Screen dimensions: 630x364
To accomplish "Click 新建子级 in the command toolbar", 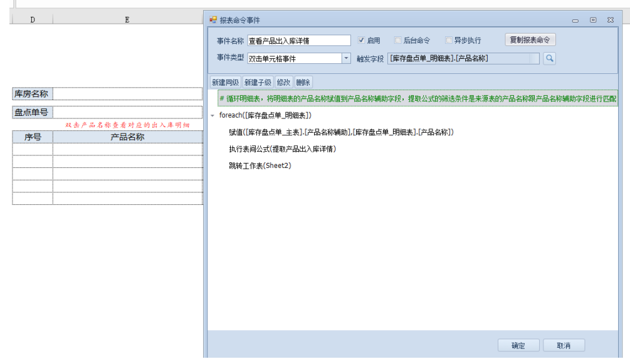I will coord(258,82).
